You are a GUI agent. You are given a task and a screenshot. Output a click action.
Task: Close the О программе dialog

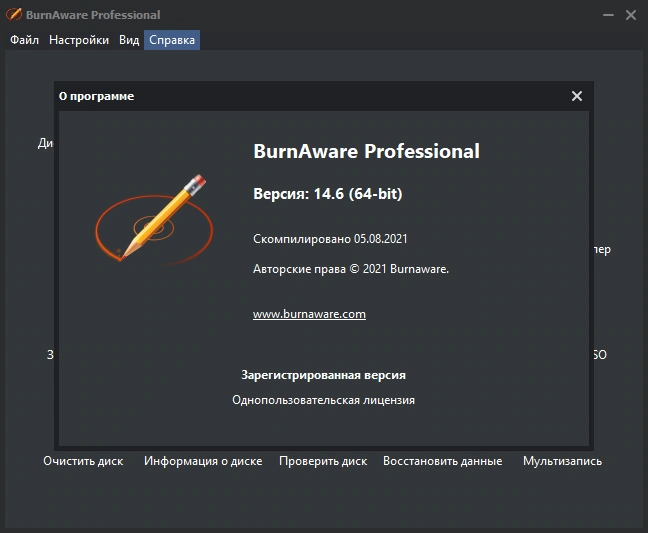(577, 96)
